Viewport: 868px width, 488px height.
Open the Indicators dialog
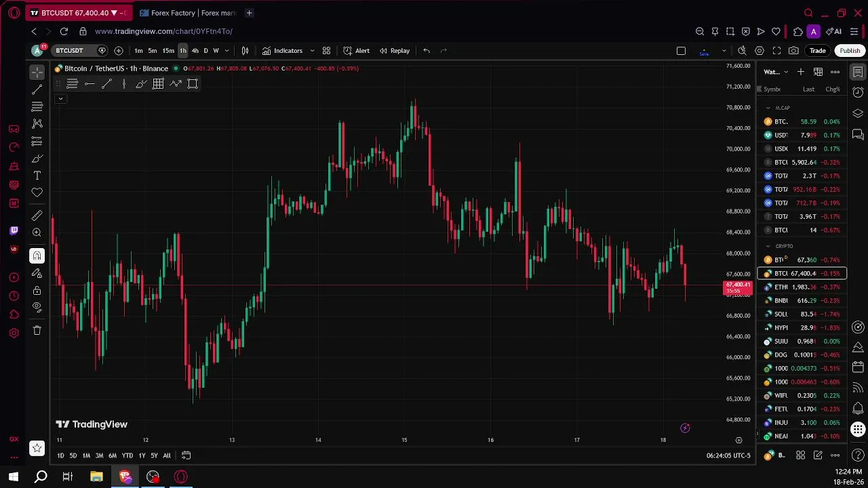pos(282,51)
